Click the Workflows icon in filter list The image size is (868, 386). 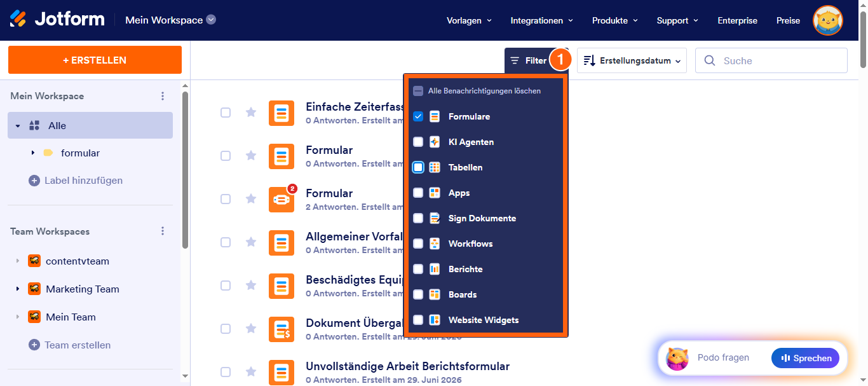(435, 244)
